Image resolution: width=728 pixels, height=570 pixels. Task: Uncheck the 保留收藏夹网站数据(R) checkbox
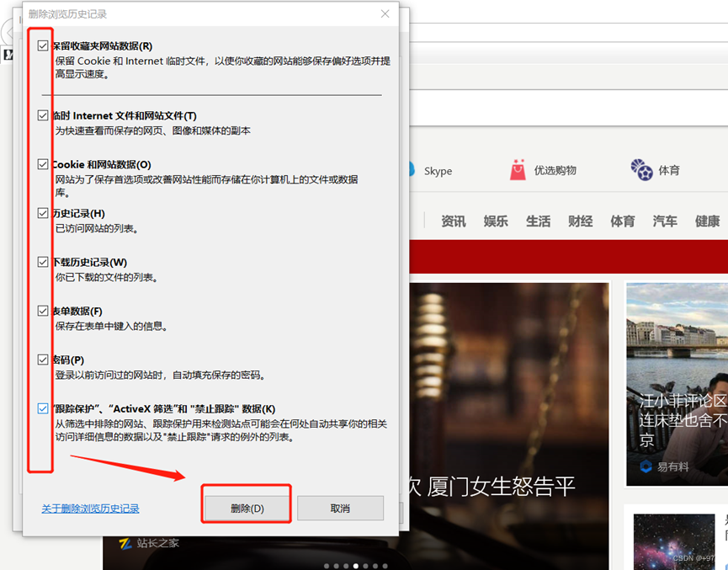[x=43, y=45]
